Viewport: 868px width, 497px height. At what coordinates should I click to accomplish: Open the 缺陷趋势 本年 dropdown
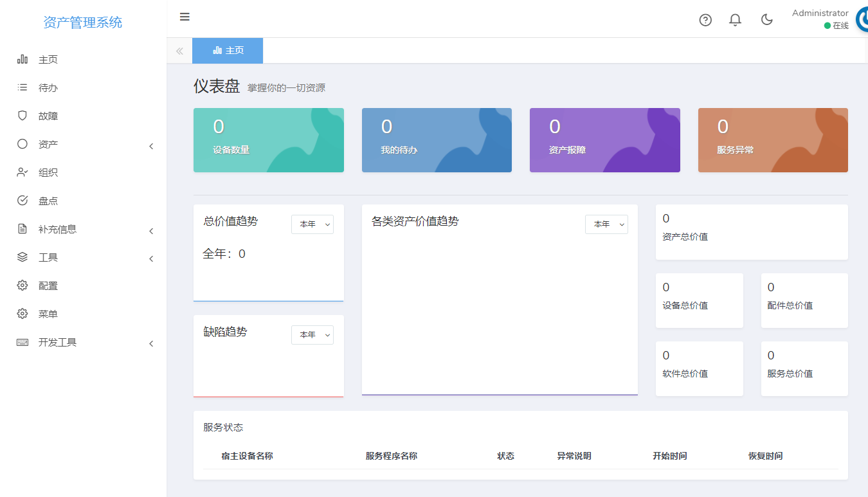click(x=312, y=335)
